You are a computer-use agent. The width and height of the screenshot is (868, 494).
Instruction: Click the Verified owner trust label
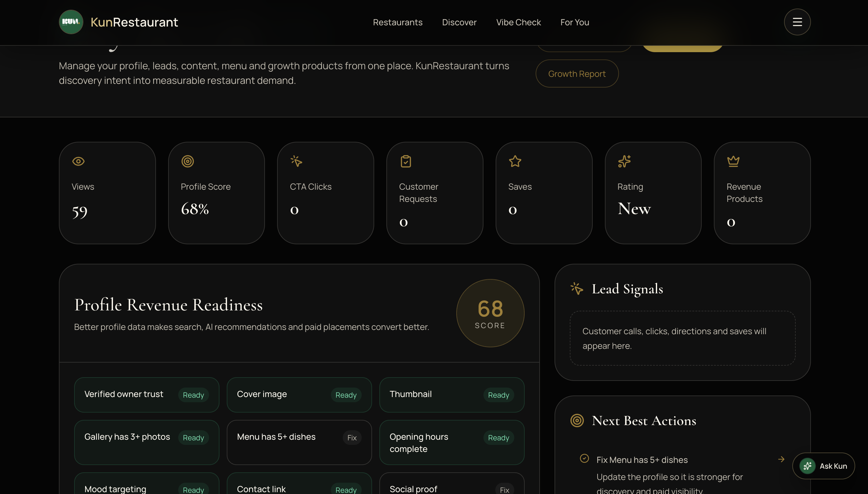(124, 394)
